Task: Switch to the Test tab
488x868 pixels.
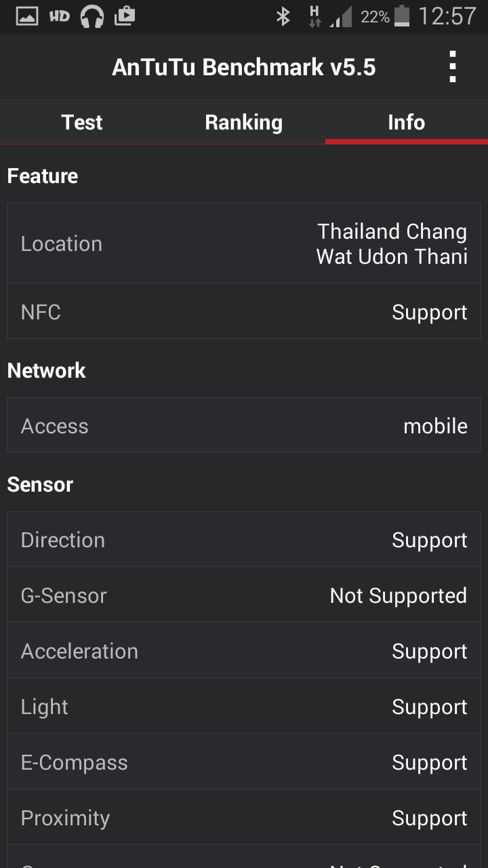Action: click(81, 122)
